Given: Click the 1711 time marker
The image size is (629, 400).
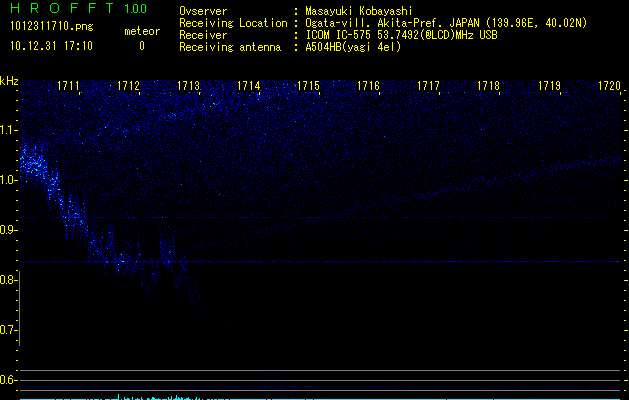Looking at the screenshot, I should (x=69, y=86).
